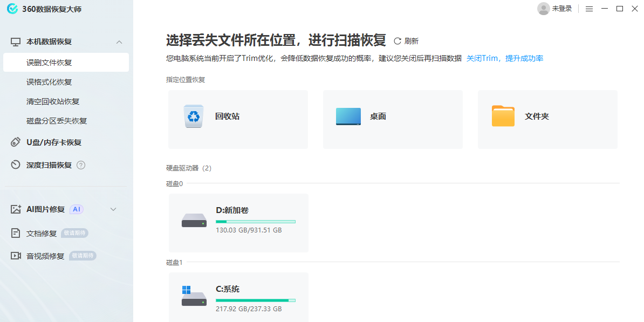Click the refresh arrow icon beside 刷新
This screenshot has width=644, height=322.
click(397, 41)
